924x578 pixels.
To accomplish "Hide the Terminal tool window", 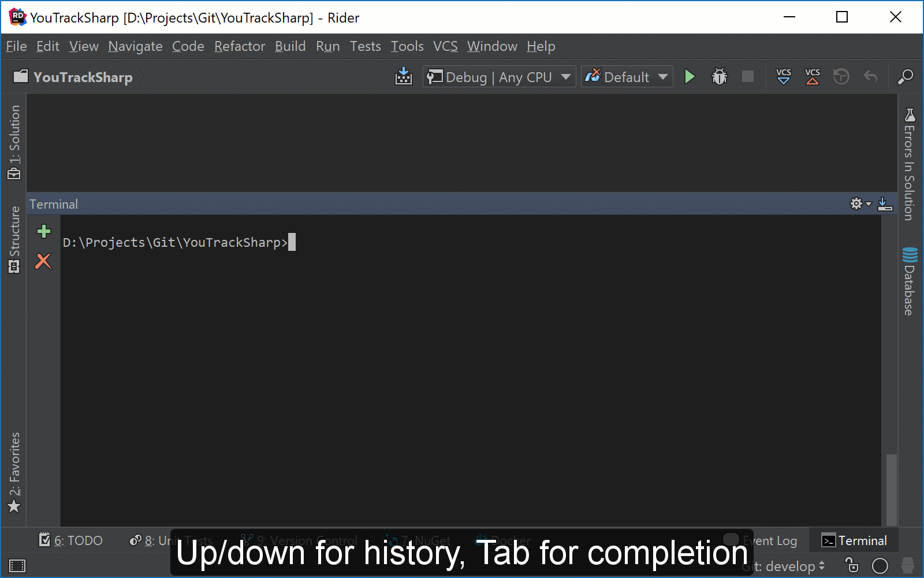I will coord(885,204).
